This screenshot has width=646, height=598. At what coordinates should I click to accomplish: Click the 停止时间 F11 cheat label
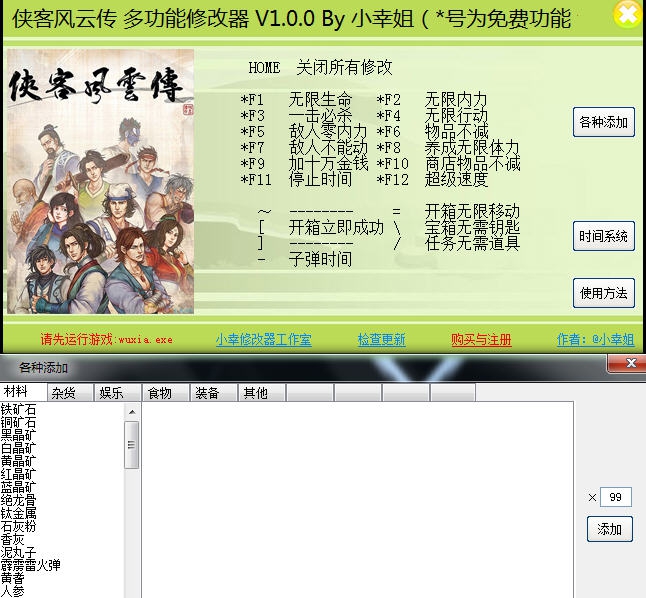[320, 180]
